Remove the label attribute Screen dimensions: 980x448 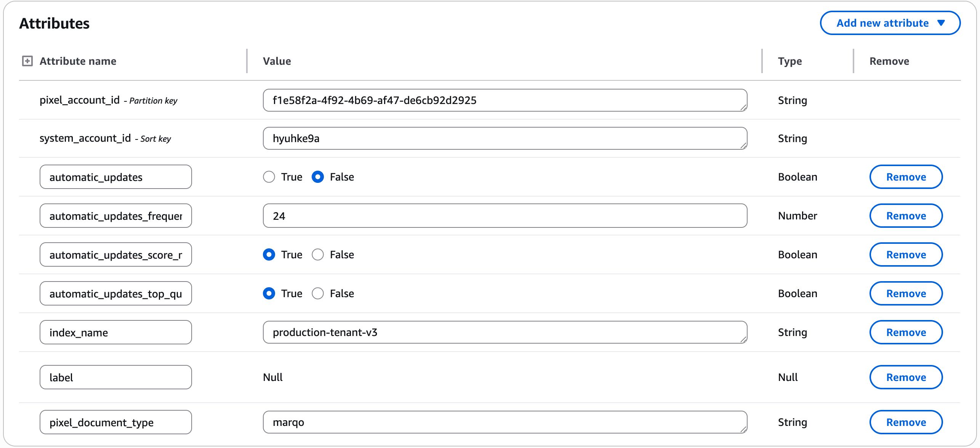click(906, 378)
